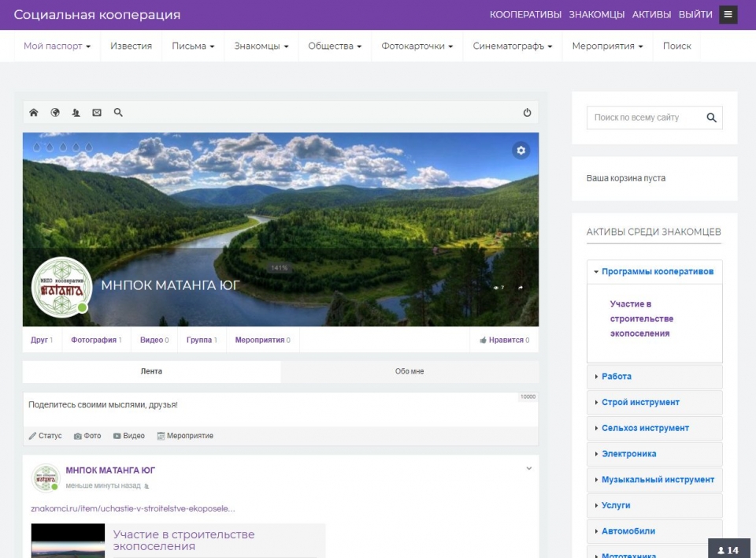Click ЗНАКОМЦЫ in the purple header
Image resolution: width=756 pixels, height=558 pixels.
[x=597, y=14]
